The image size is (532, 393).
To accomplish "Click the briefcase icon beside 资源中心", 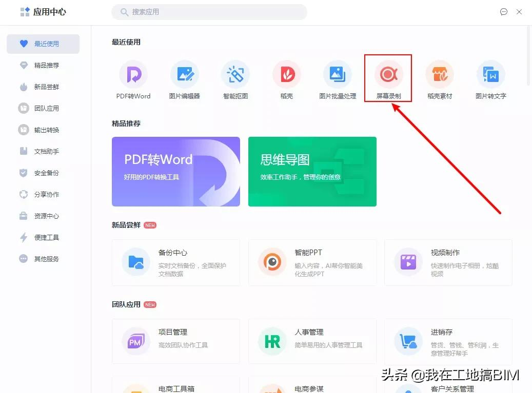I will (24, 216).
